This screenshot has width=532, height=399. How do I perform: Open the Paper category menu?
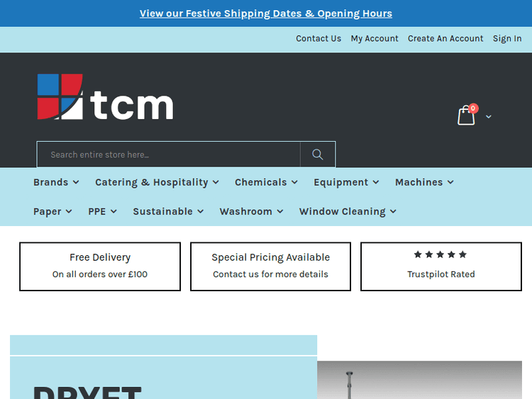[x=52, y=211]
